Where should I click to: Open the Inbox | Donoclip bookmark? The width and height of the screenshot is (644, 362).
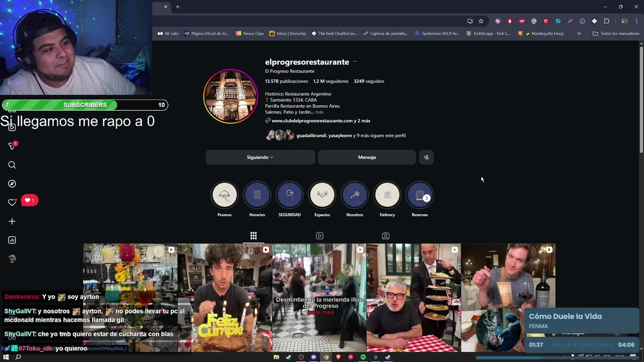[x=287, y=34]
